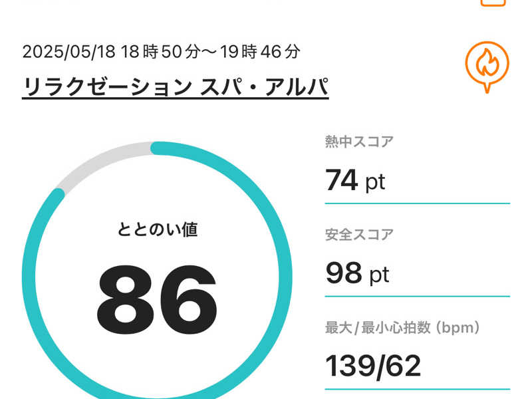Screen dimensions: 532x399
Task: Tap the partially visible orange icon at top edge
Action: point(493,3)
